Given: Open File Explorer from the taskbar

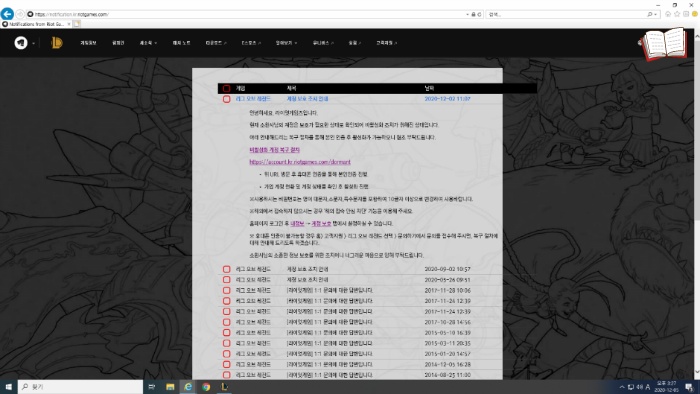Looking at the screenshot, I should (x=170, y=387).
